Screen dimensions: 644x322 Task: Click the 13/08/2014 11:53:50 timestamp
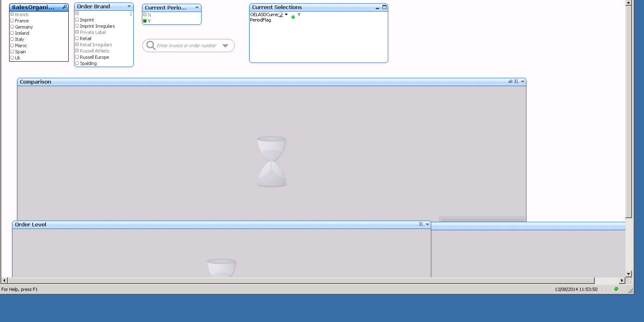click(576, 289)
